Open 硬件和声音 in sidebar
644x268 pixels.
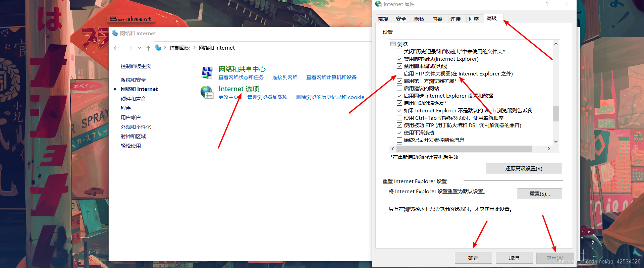click(133, 99)
